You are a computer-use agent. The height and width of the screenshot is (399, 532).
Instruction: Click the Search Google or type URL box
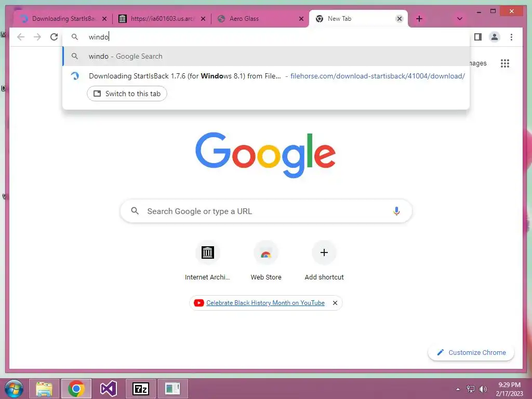(x=266, y=211)
